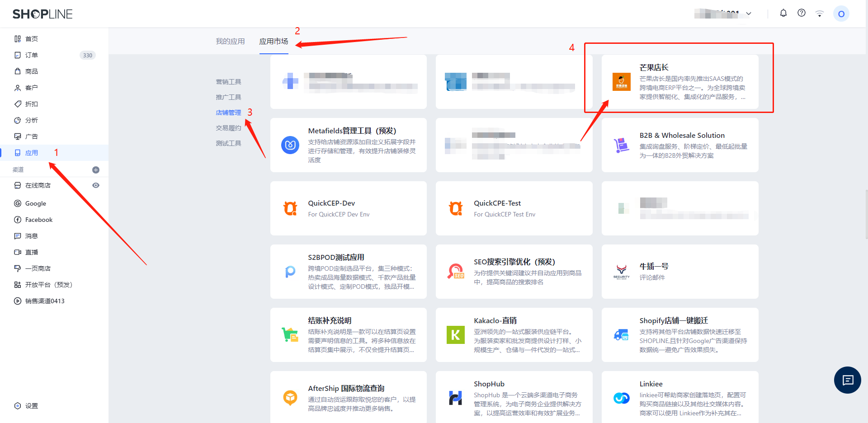The image size is (868, 423).
Task: Filter by 营销工具 category
Action: coord(228,82)
